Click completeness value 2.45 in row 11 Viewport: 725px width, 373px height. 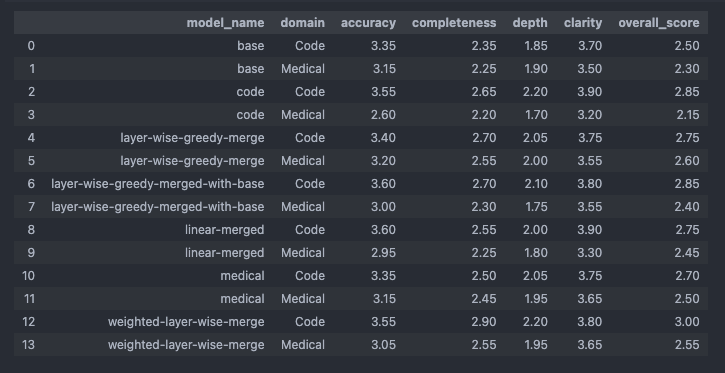484,299
